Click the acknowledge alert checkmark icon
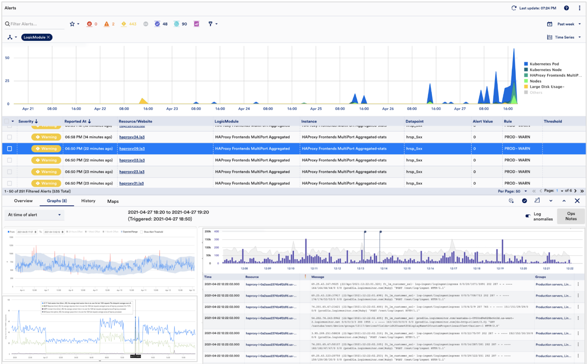Screen dimensions: 588x364 [x=524, y=201]
